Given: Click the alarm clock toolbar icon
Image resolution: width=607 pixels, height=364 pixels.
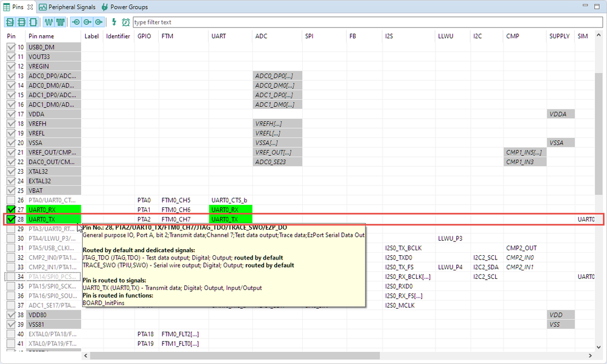Looking at the screenshot, I should click(126, 22).
